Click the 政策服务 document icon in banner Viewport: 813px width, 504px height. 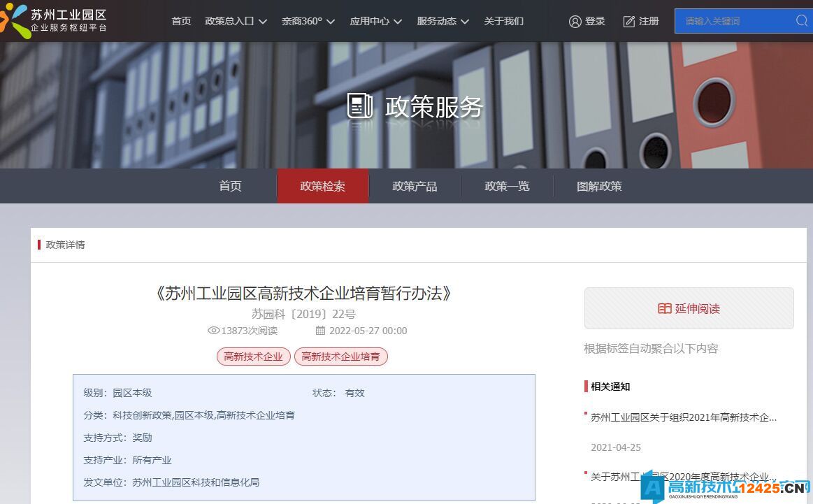(x=359, y=105)
